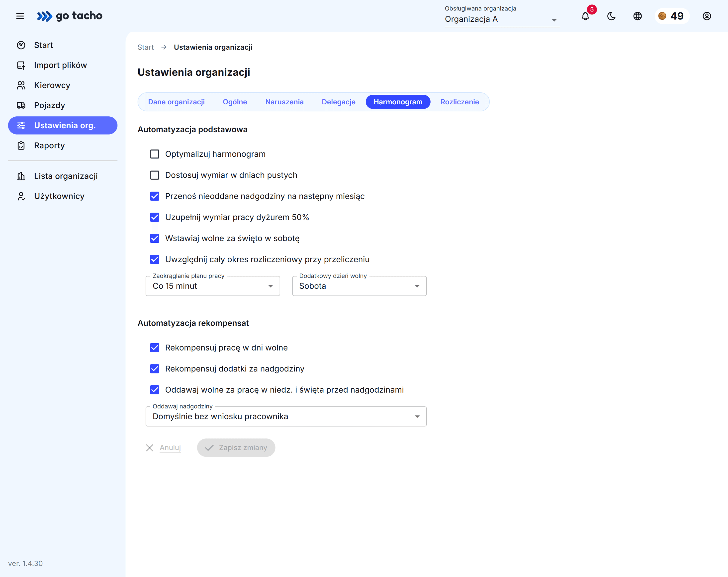This screenshot has width=728, height=577.
Task: Open Lista organizacji in sidebar
Action: (x=63, y=176)
